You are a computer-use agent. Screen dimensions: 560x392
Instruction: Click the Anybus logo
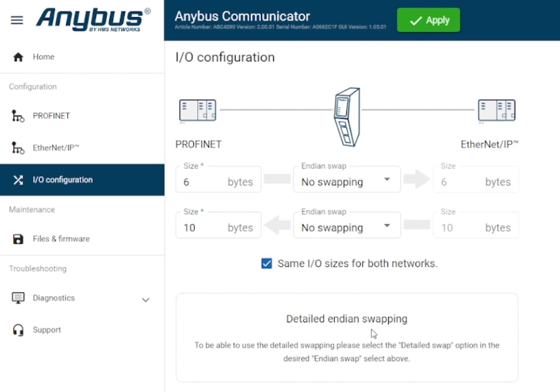pyautogui.click(x=93, y=20)
